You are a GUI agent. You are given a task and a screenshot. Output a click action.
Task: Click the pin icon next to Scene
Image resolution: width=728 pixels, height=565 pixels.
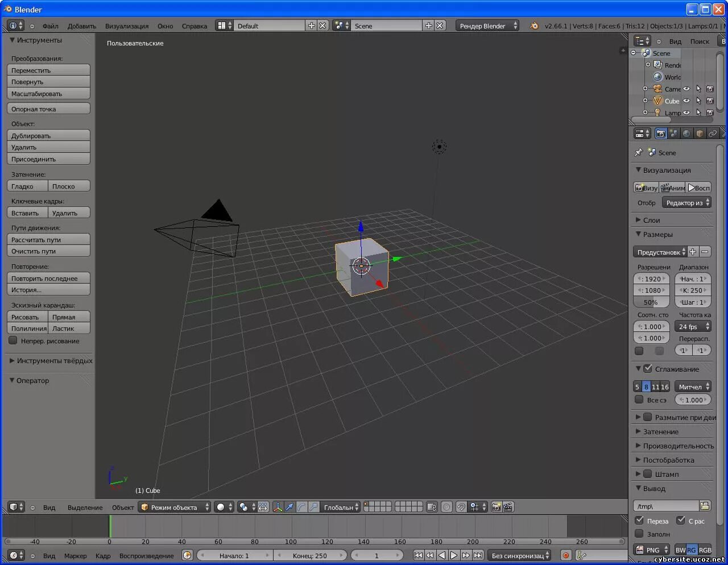pos(638,152)
